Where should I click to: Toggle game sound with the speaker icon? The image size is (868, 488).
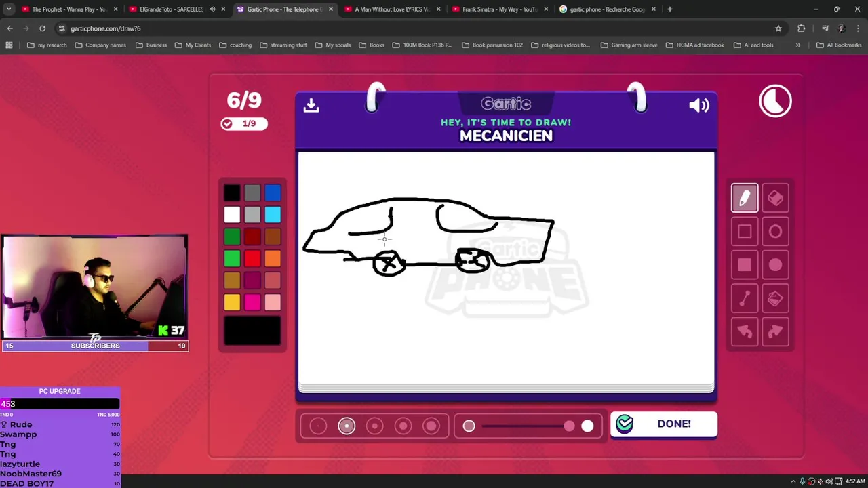[699, 105]
